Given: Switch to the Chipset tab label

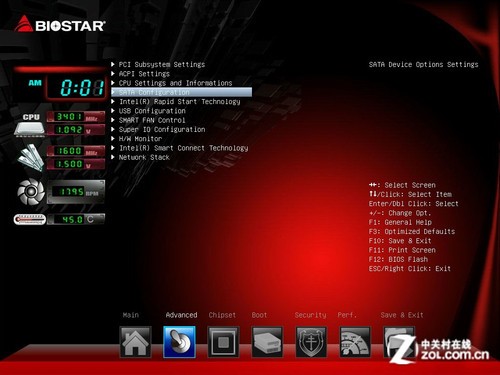Looking at the screenshot, I should pyautogui.click(x=222, y=315).
